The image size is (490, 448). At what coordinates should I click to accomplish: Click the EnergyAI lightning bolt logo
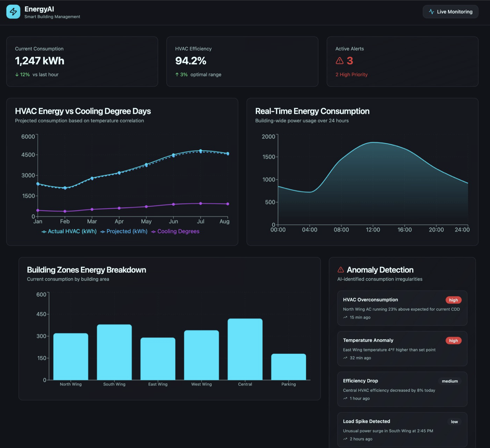[x=13, y=12]
